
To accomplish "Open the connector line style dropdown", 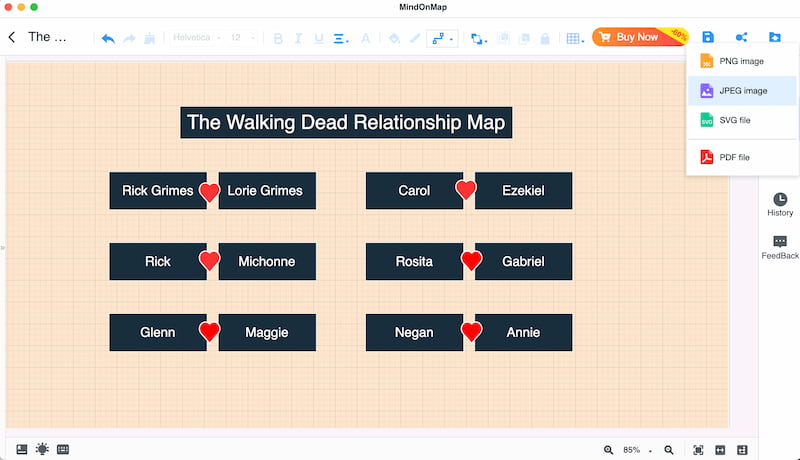I will (x=442, y=38).
